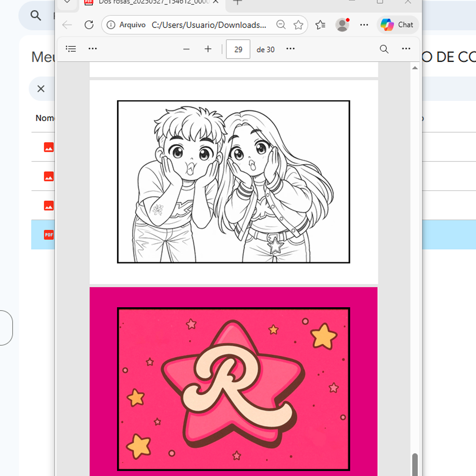Click the refresh page icon
Screen dimensions: 476x476
coord(89,25)
